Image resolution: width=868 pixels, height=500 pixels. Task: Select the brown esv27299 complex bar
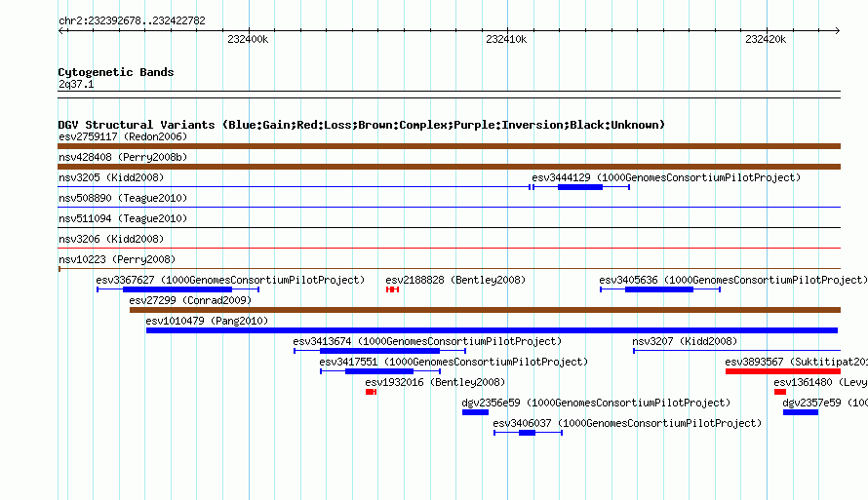(485, 310)
